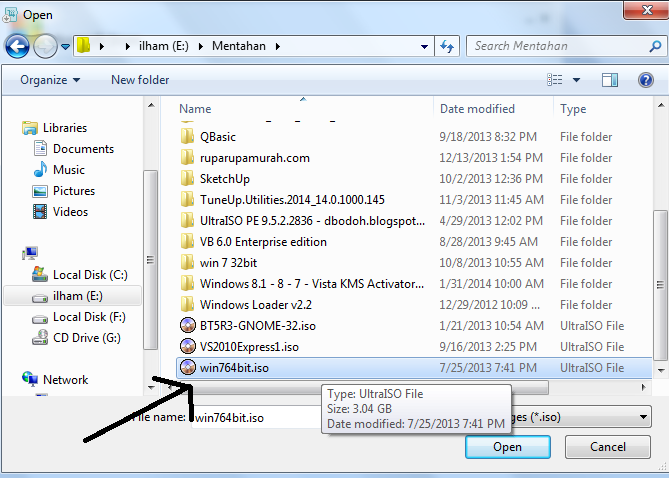669x478 pixels.
Task: Toggle the preview pane icon
Action: 610,80
